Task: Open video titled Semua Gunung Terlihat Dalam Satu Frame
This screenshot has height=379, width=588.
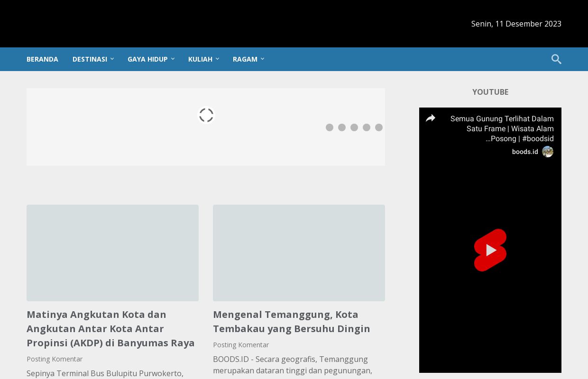Action: tap(502, 128)
